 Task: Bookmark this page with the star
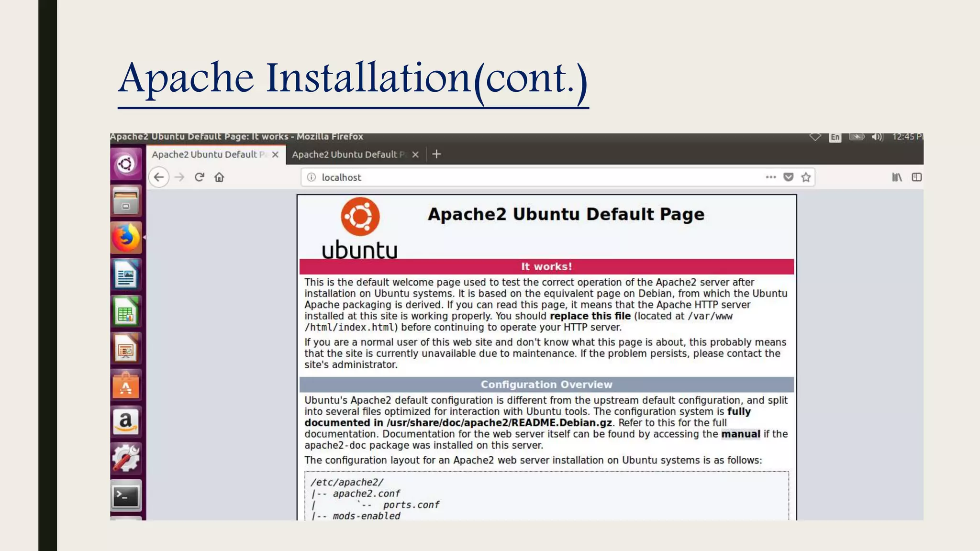[806, 177]
